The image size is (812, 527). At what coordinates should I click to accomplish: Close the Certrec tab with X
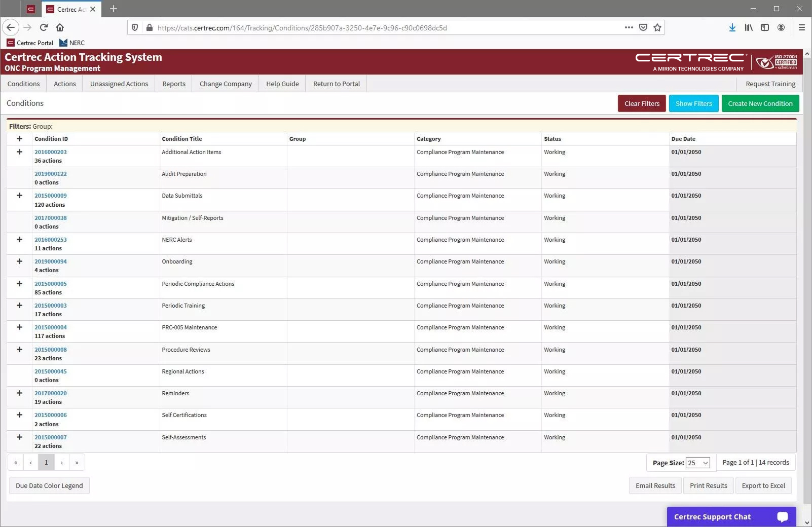pos(93,9)
